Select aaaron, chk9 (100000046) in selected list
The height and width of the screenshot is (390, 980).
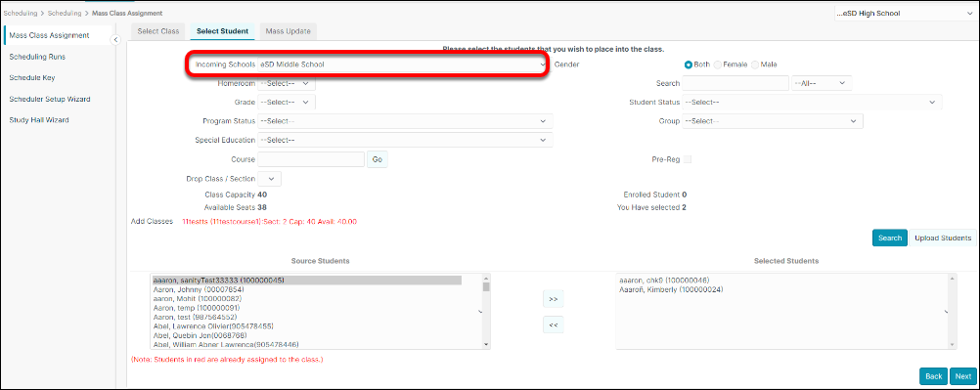pos(664,280)
